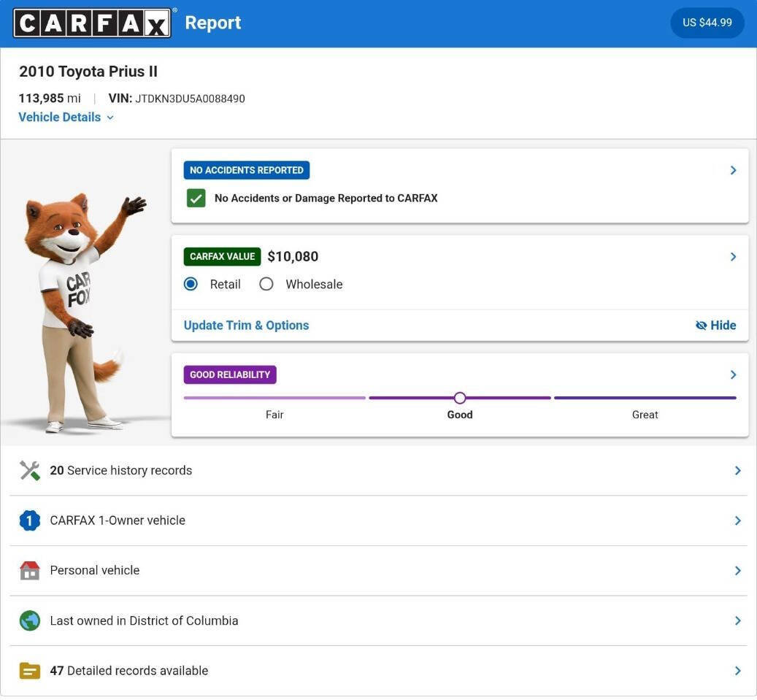
Task: Select the Wholesale radio button
Action: pyautogui.click(x=266, y=285)
